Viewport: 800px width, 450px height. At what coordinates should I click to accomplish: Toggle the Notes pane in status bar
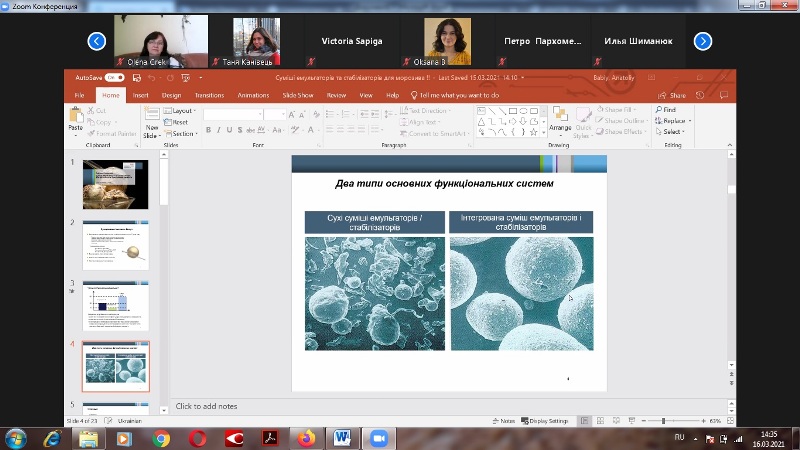tap(506, 421)
